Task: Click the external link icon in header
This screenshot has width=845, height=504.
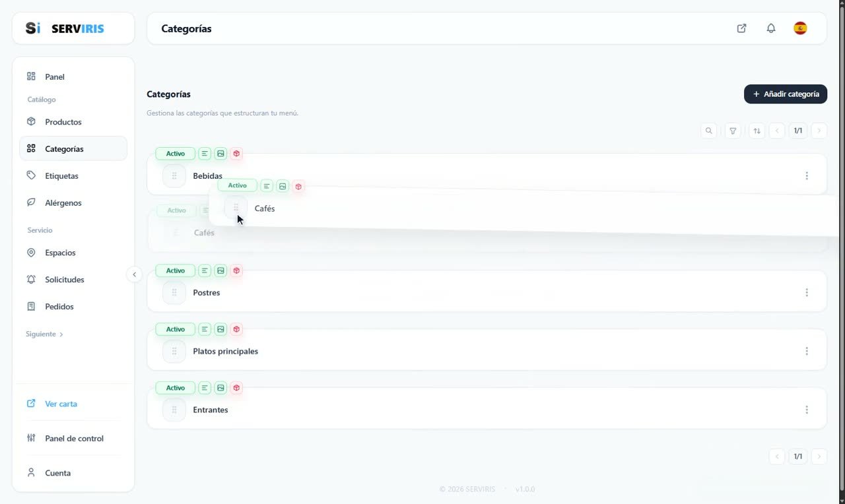Action: pos(741,28)
